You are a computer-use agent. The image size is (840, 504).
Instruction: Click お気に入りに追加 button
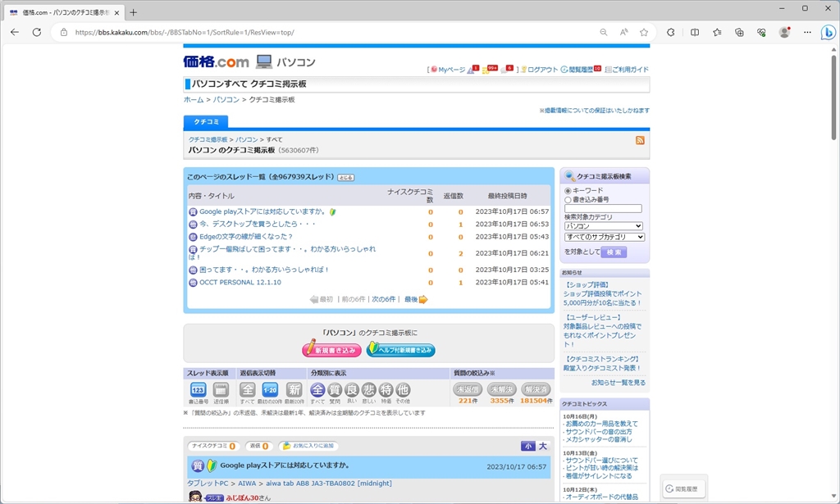pos(308,446)
